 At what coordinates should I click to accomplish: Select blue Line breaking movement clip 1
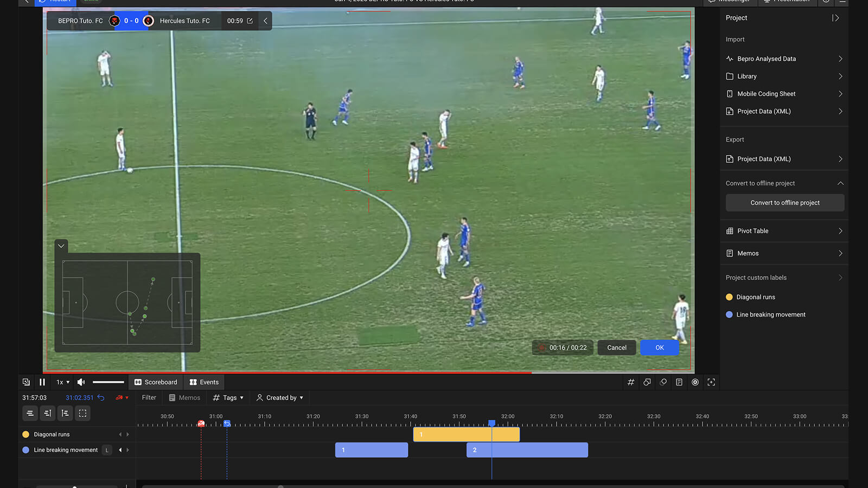click(372, 450)
